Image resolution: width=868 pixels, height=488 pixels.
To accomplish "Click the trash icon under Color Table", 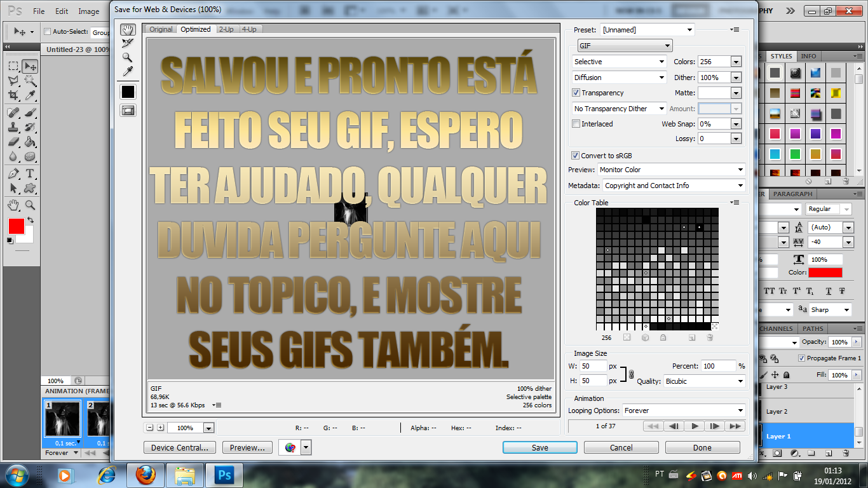I will pos(710,338).
